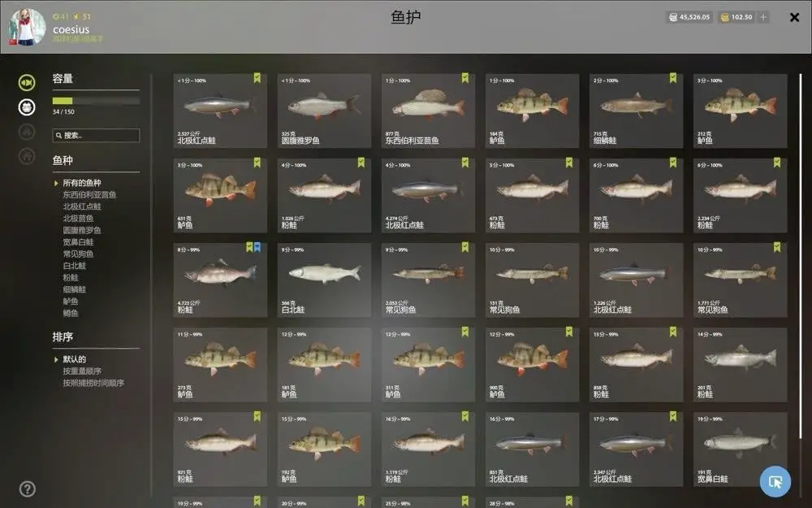Toggle blue marker on 4.723 kg 粉鲑
The height and width of the screenshot is (508, 812).
pos(257,247)
